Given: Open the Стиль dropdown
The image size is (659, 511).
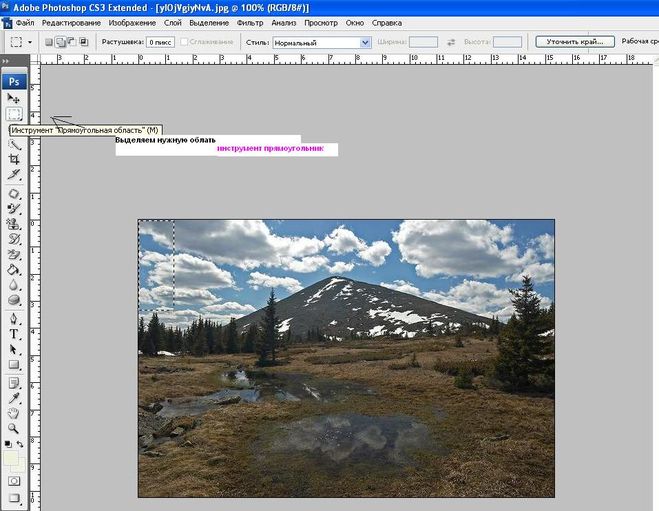Looking at the screenshot, I should pyautogui.click(x=322, y=42).
